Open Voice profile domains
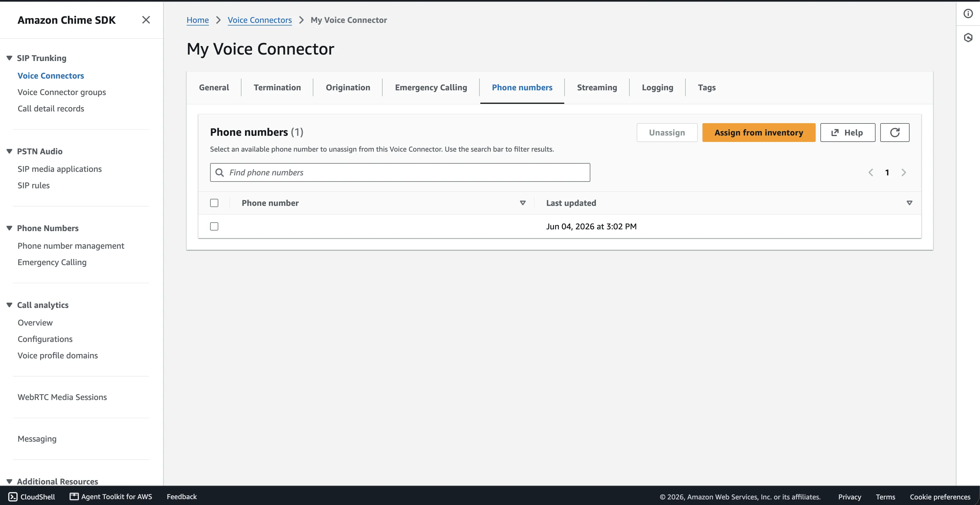The width and height of the screenshot is (980, 505). click(x=58, y=355)
